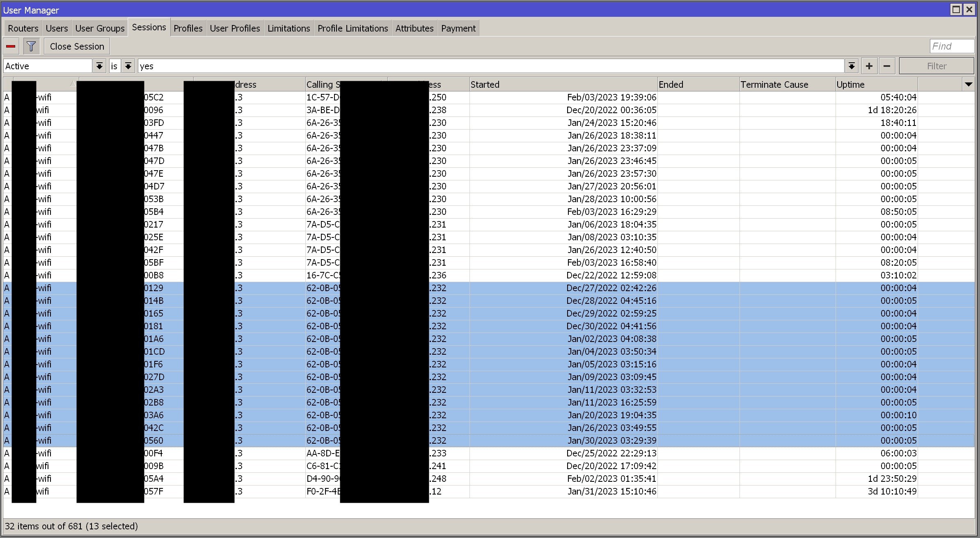This screenshot has height=538, width=980.
Task: Click the red minus remove button
Action: (x=11, y=46)
